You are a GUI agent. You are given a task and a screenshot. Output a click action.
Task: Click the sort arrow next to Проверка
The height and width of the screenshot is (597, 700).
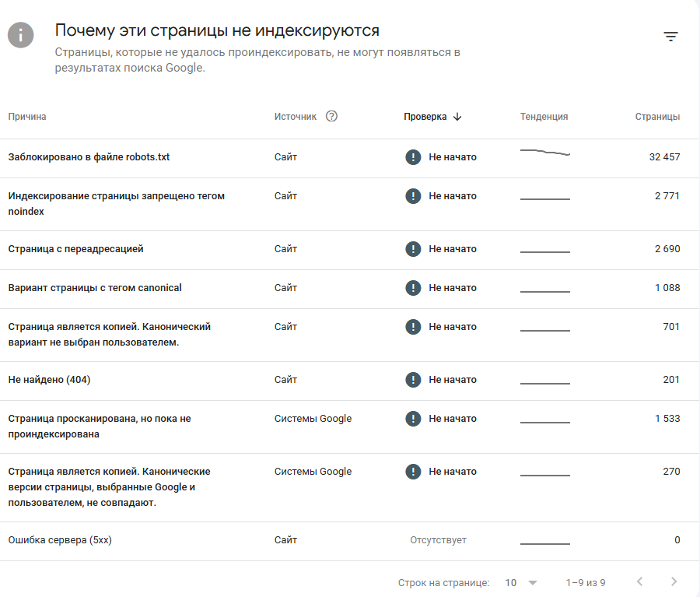[457, 117]
